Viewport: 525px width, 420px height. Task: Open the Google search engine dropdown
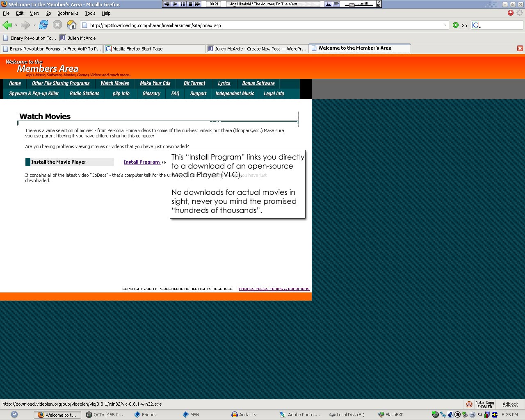tap(477, 25)
